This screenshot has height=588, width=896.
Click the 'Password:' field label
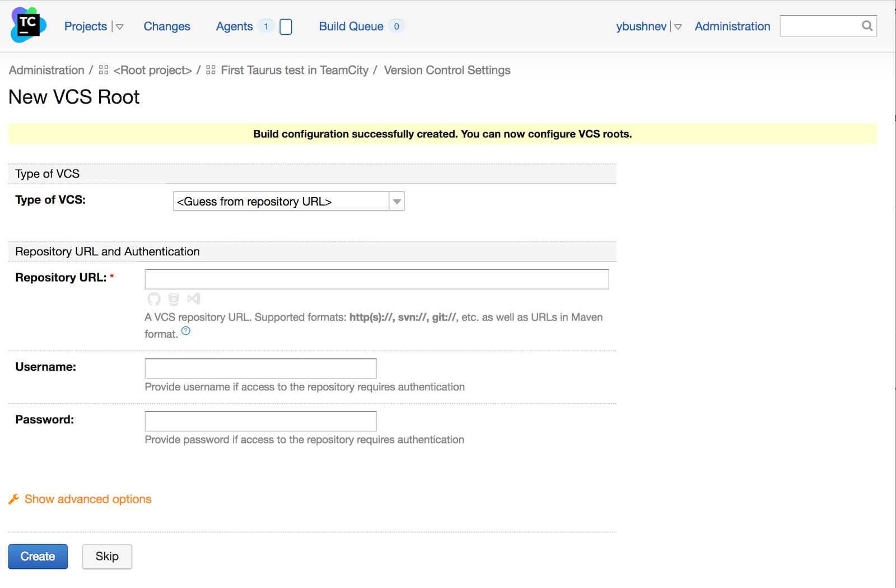tap(44, 419)
